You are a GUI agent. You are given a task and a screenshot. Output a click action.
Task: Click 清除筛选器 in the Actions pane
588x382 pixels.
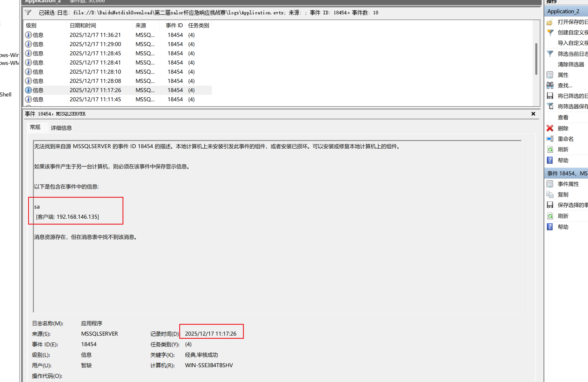pyautogui.click(x=570, y=65)
